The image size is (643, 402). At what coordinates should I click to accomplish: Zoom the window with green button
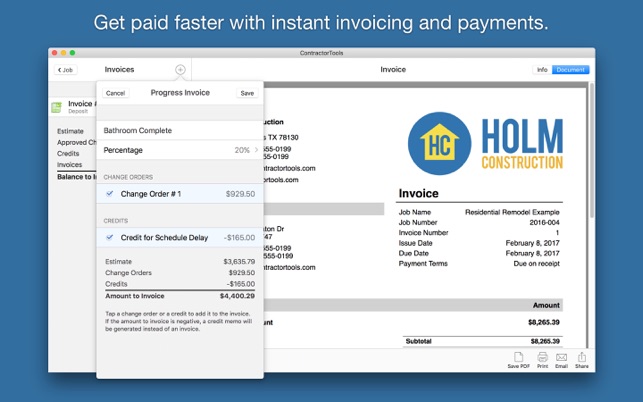tap(73, 53)
